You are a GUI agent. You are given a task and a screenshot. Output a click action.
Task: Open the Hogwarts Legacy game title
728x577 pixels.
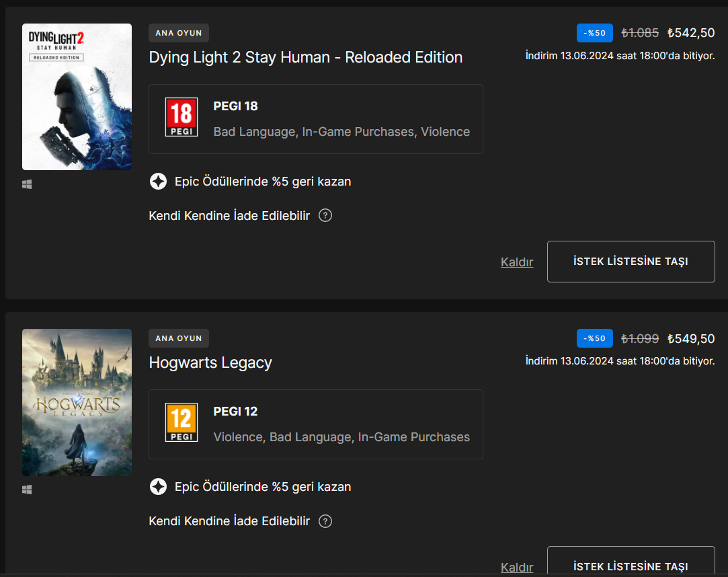pyautogui.click(x=210, y=363)
